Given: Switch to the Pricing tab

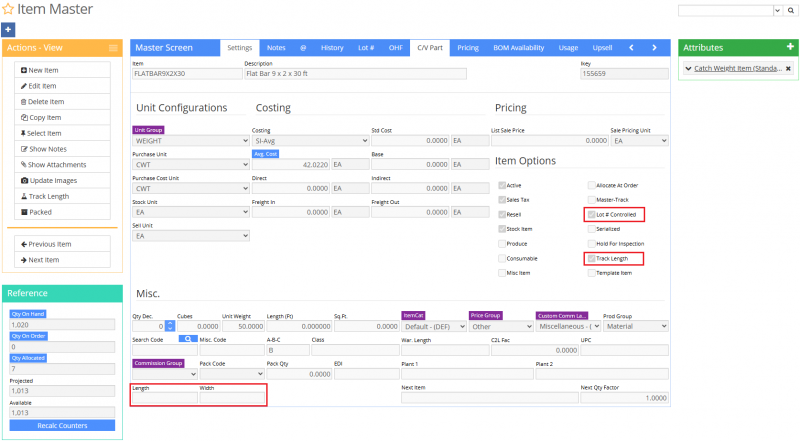Looking at the screenshot, I should (x=467, y=47).
